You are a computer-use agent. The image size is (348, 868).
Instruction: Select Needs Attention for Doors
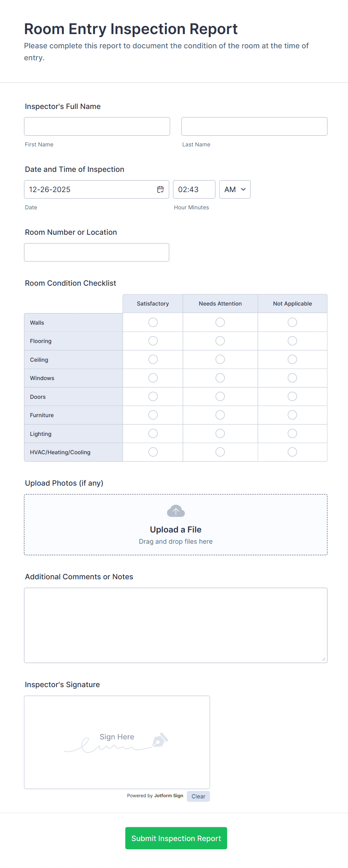point(220,396)
